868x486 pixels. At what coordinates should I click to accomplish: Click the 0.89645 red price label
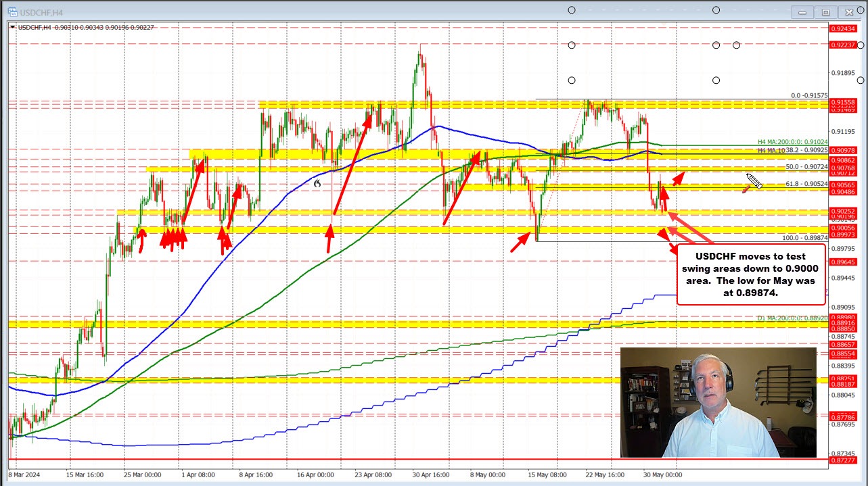pos(843,262)
